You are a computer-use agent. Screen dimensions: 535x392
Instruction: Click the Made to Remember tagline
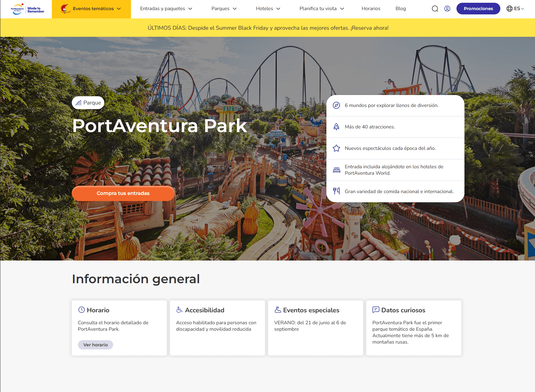(x=36, y=10)
